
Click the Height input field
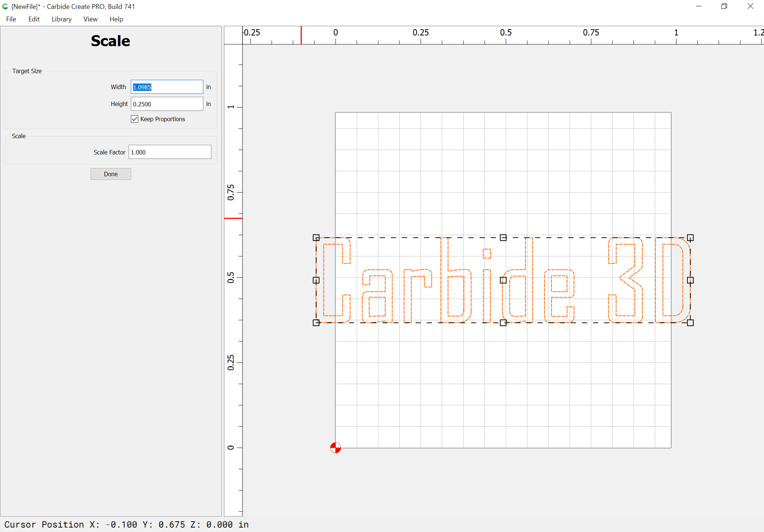(x=167, y=104)
